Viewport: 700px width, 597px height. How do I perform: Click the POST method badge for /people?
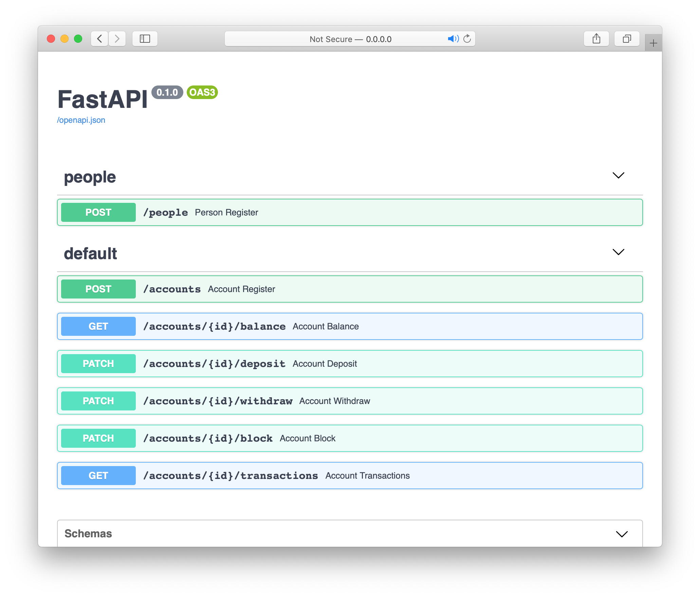pyautogui.click(x=98, y=212)
